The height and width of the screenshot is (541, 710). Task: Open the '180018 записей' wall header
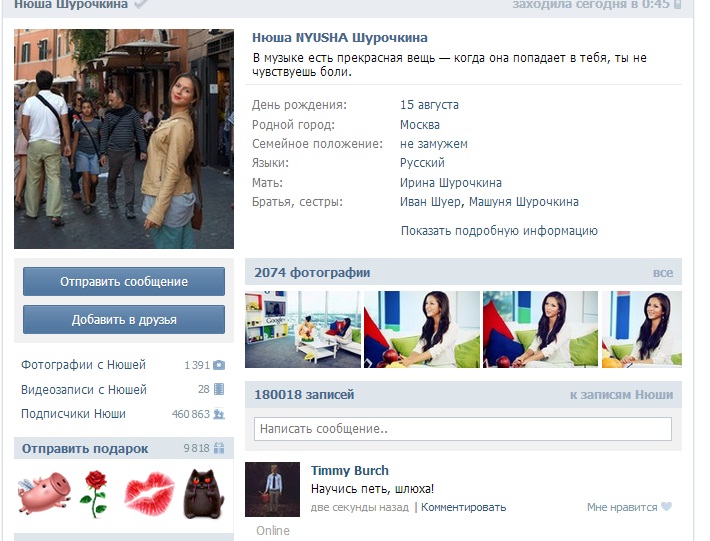304,395
